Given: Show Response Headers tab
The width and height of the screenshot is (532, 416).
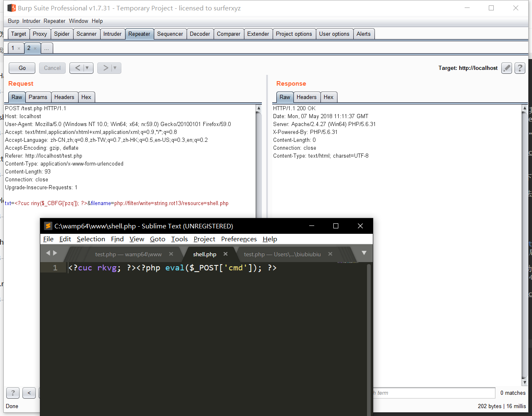Looking at the screenshot, I should pyautogui.click(x=307, y=97).
